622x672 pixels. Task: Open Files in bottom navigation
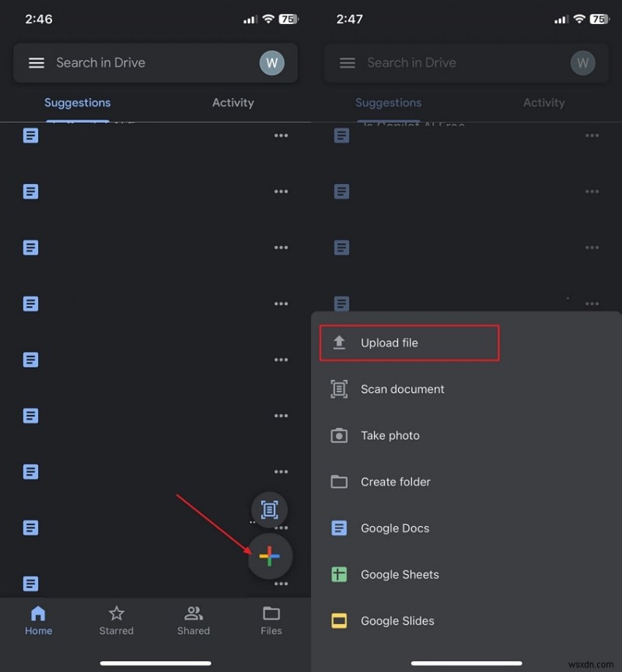coord(271,621)
